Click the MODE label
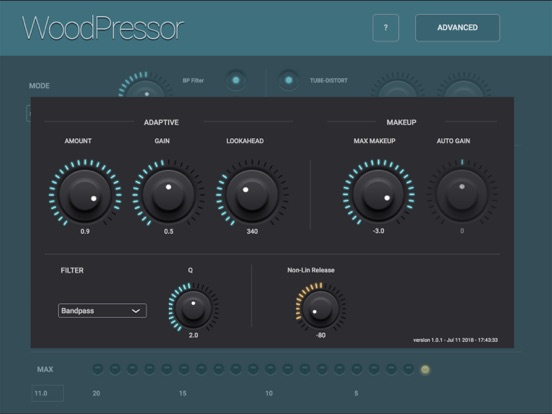The width and height of the screenshot is (552, 414). (x=39, y=86)
